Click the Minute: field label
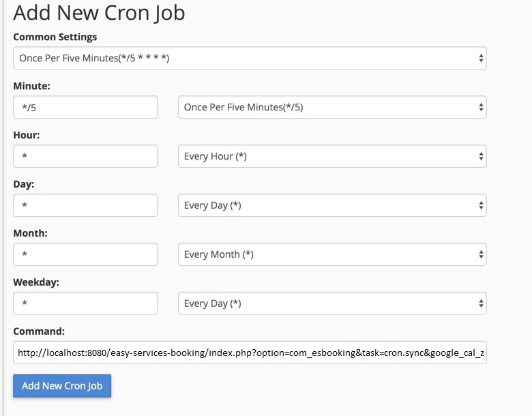The image size is (532, 416). (x=31, y=86)
